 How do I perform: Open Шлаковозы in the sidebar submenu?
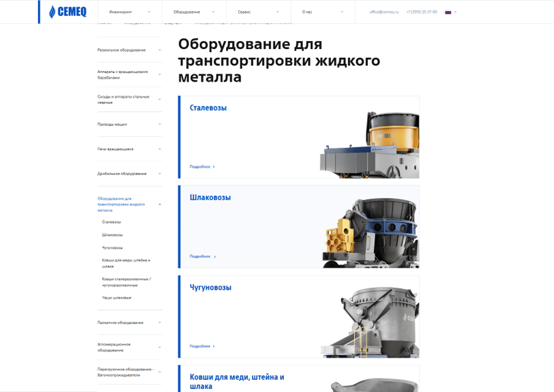[x=112, y=235]
